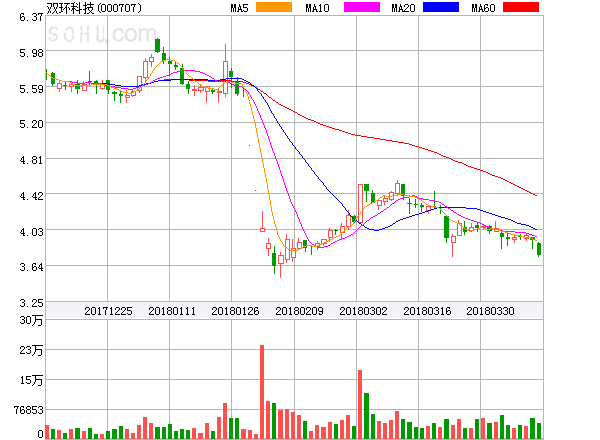The image size is (600, 440).
Task: Click the large red candlestick at 20180302
Action: (360, 203)
